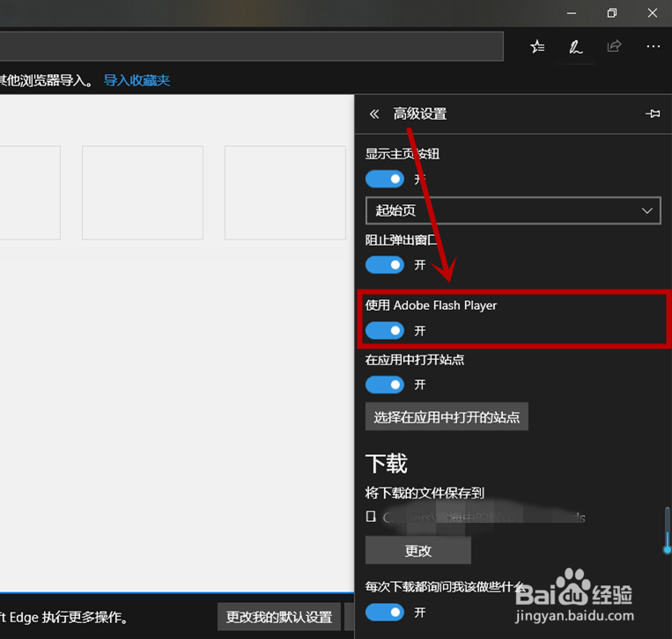Toggle 每次下载都询问我该做些什么 switch
Image resolution: width=672 pixels, height=639 pixels.
click(384, 613)
